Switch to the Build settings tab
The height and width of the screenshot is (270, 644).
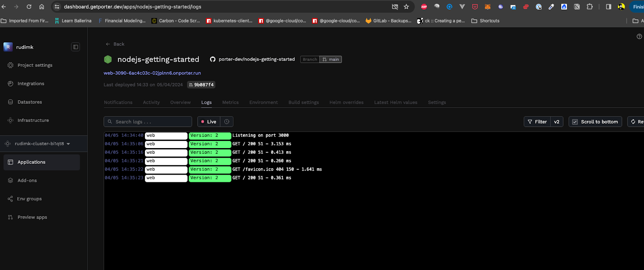pyautogui.click(x=303, y=103)
